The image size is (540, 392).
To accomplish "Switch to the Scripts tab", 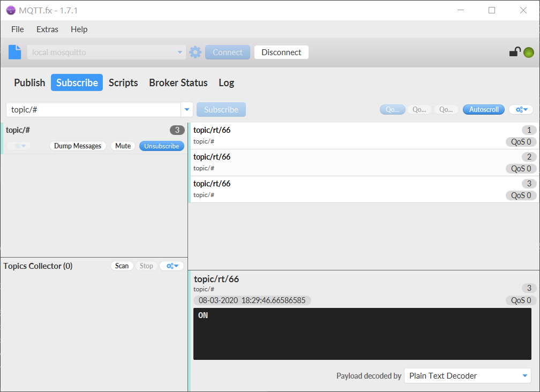I will (123, 82).
